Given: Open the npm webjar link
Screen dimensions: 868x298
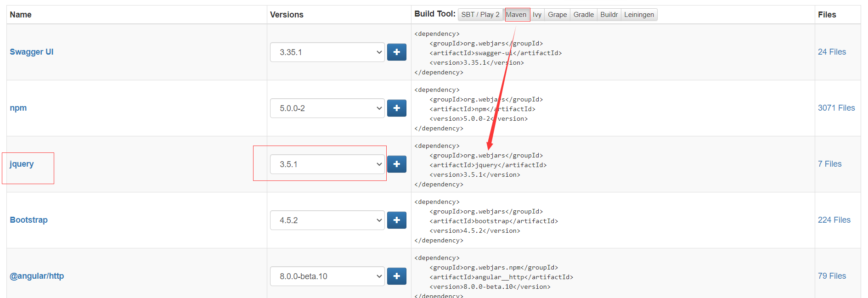Looking at the screenshot, I should point(18,108).
